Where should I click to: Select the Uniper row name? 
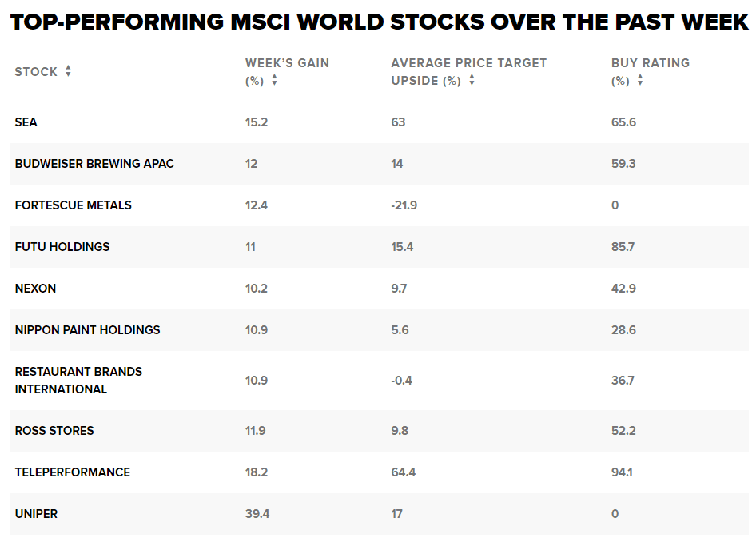click(x=36, y=514)
